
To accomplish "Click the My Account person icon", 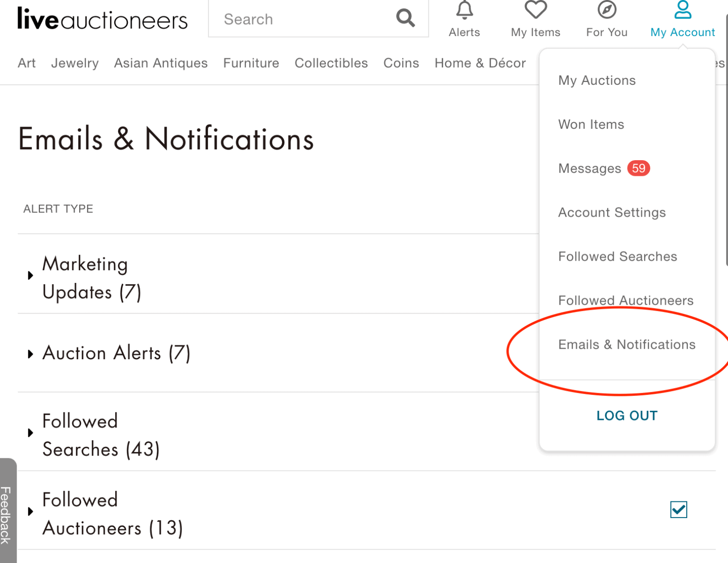I will 682,10.
